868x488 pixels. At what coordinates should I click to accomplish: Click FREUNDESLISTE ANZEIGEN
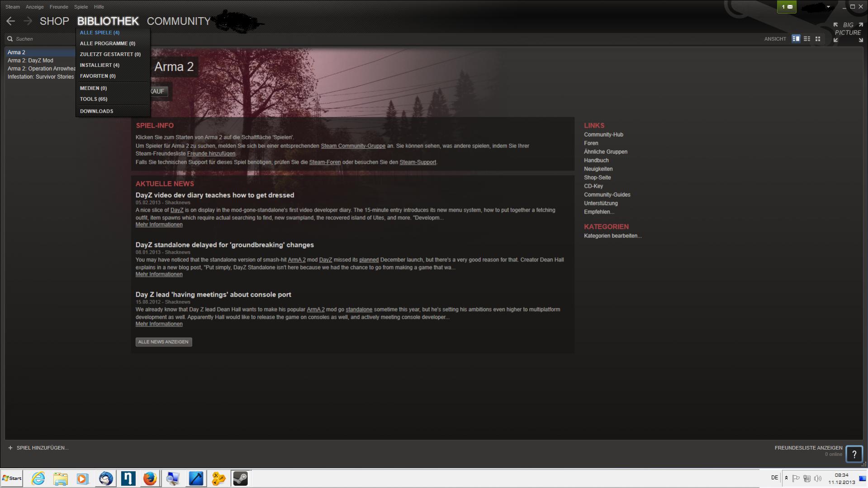(x=808, y=448)
